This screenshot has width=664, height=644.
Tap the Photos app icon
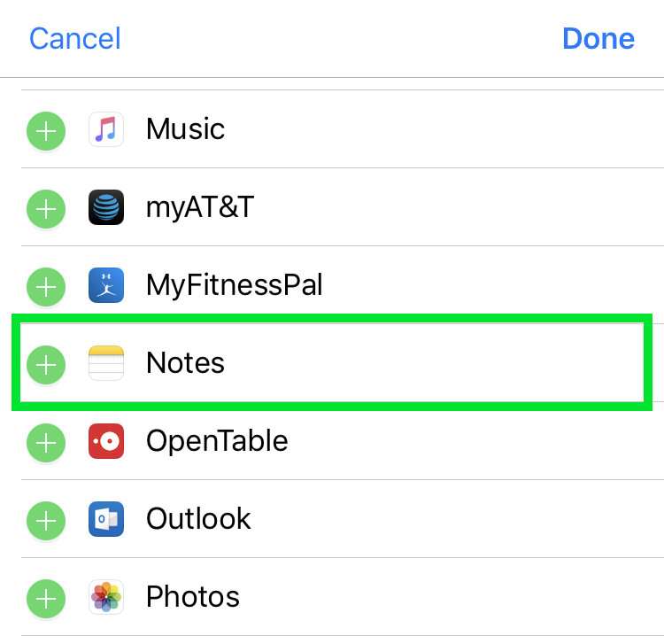(x=106, y=597)
